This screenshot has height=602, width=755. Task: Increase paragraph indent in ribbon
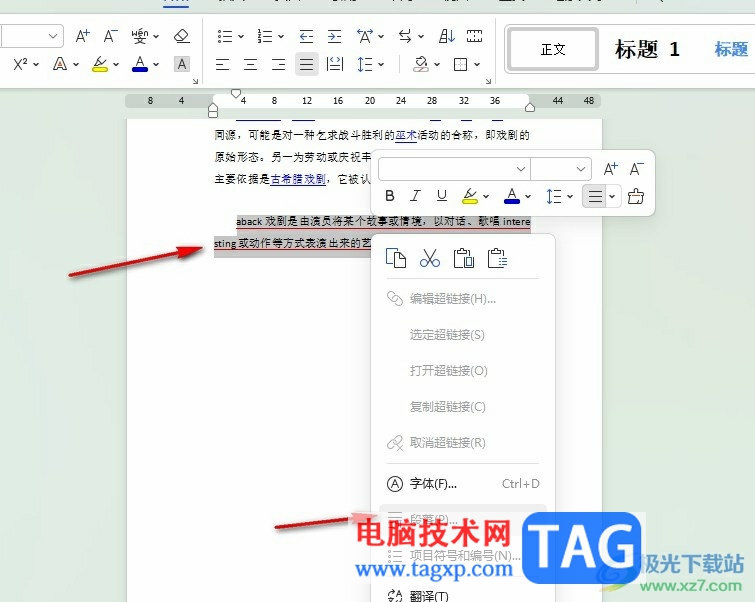pos(334,36)
